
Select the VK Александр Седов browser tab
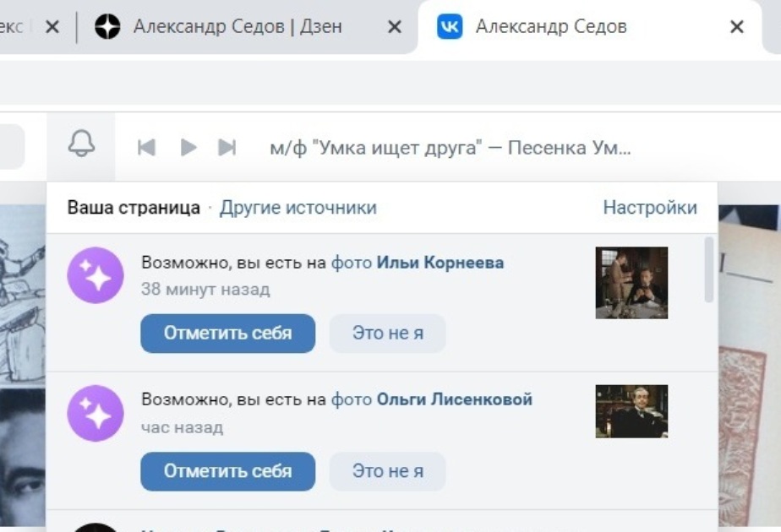click(x=590, y=26)
